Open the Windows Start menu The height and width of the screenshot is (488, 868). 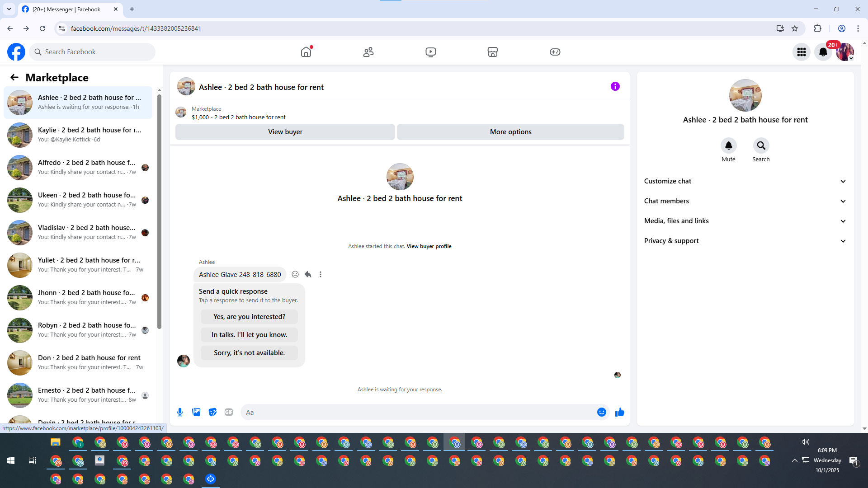[x=11, y=460]
